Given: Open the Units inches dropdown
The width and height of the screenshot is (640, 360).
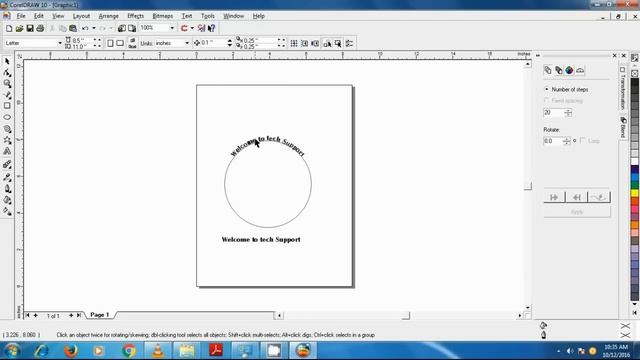Looking at the screenshot, I should coord(187,43).
